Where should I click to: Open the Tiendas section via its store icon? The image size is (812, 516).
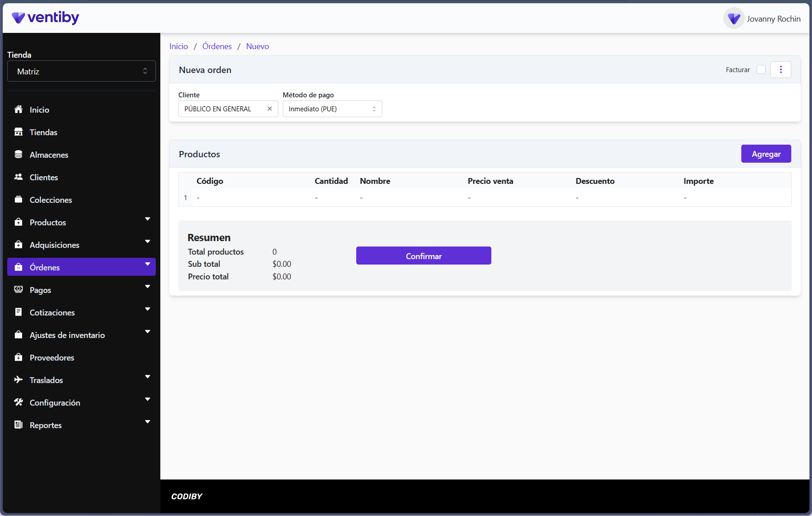click(x=18, y=132)
